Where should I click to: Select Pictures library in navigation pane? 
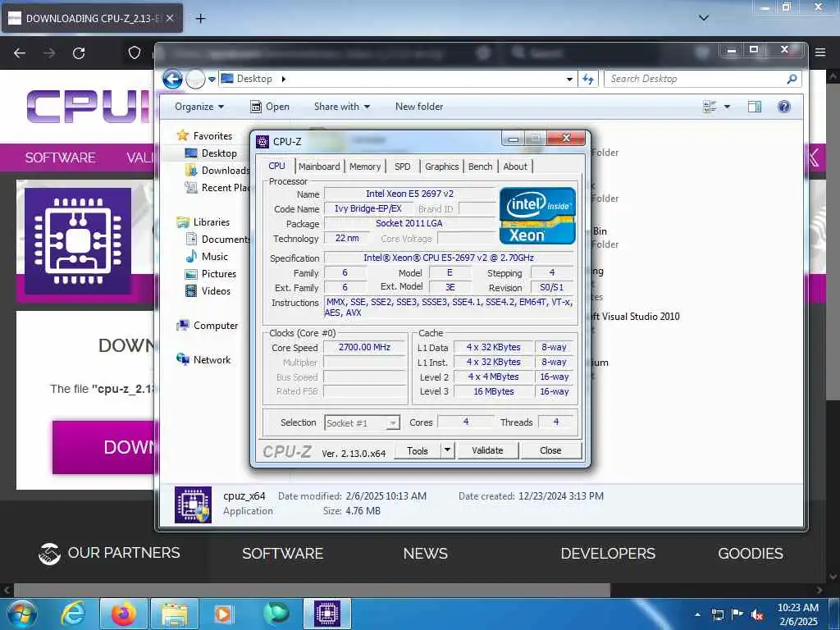(218, 274)
